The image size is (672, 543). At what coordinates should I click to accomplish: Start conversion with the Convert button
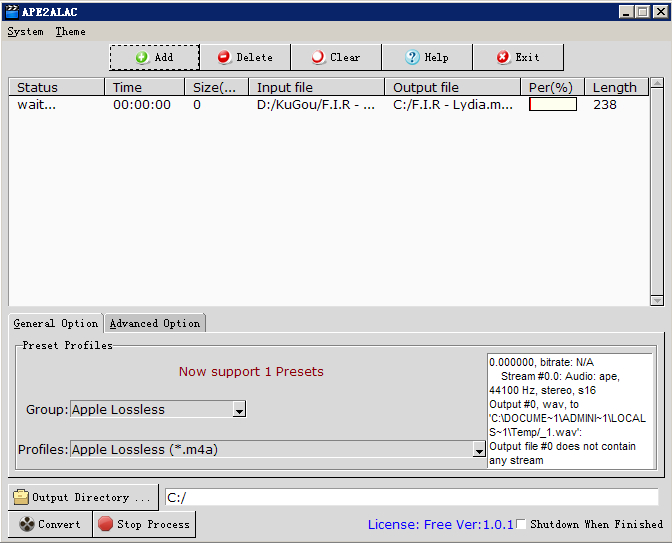pyautogui.click(x=50, y=524)
